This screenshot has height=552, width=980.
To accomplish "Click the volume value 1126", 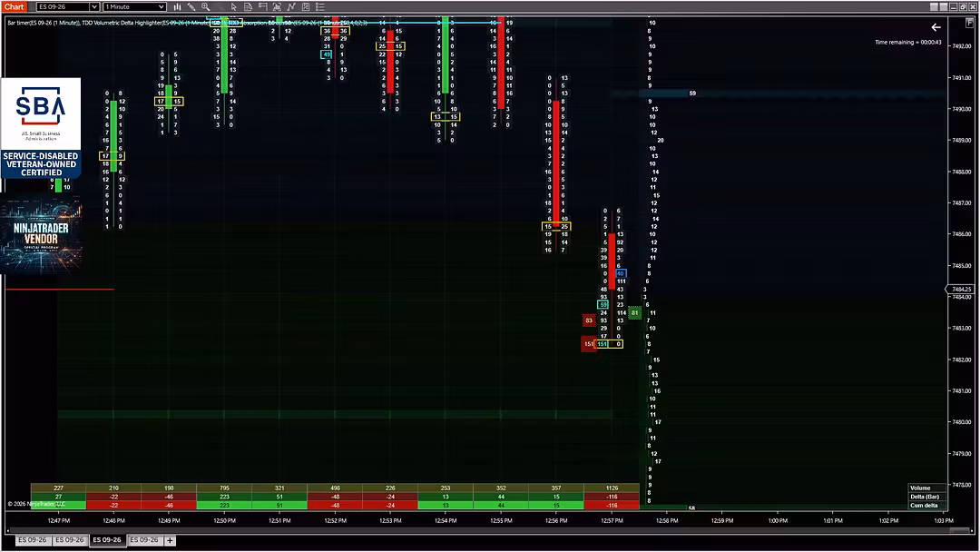I will click(x=612, y=488).
